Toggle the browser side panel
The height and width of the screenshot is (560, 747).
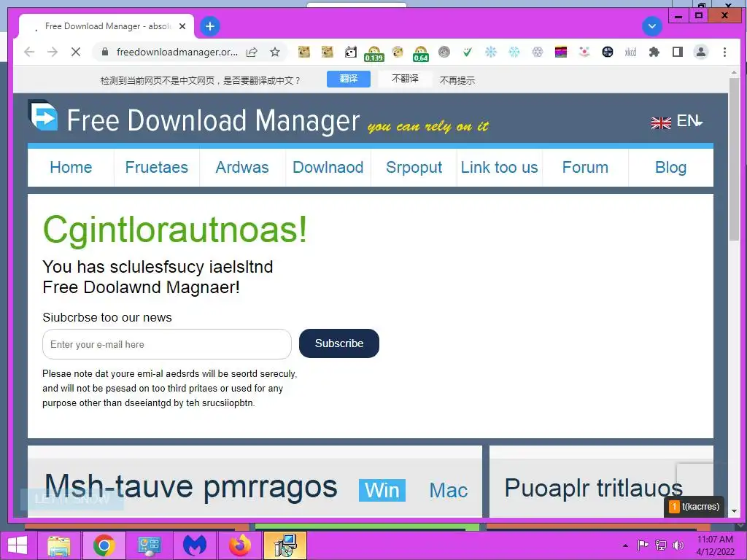pyautogui.click(x=678, y=52)
